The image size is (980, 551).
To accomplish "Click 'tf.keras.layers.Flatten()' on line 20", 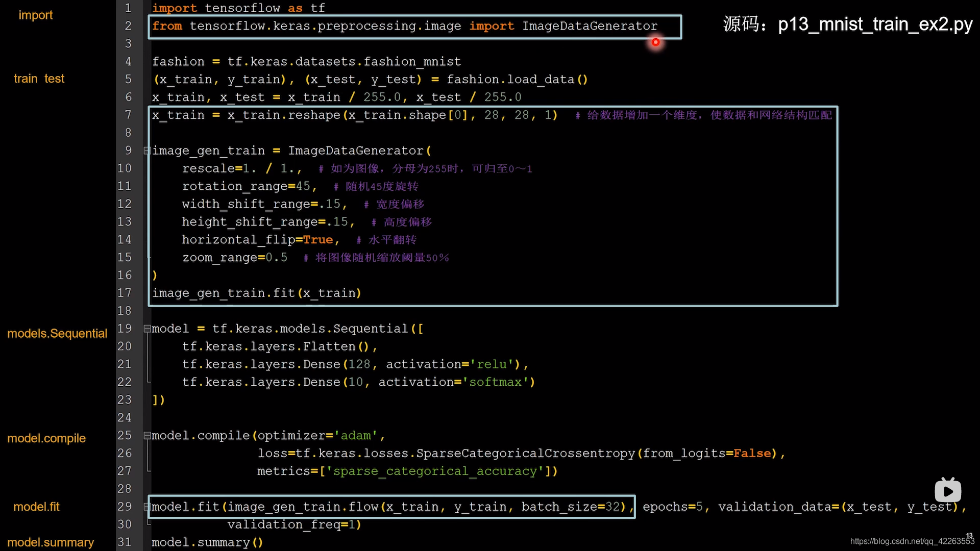I will coord(276,346).
